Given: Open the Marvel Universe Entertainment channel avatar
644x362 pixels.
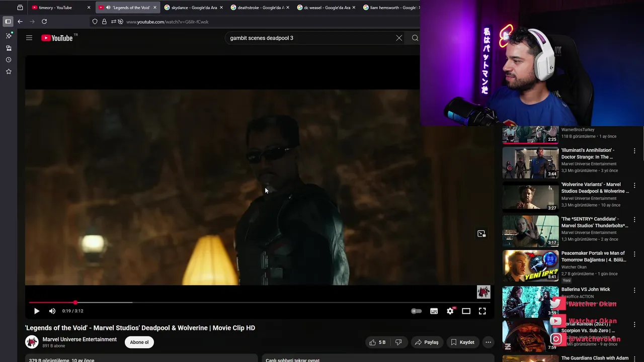Looking at the screenshot, I should click(32, 342).
